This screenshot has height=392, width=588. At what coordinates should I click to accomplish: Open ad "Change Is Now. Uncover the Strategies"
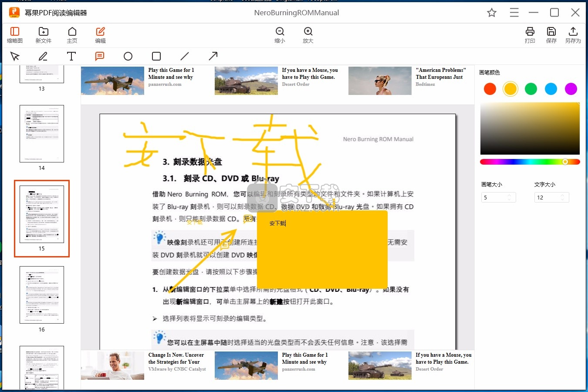[x=144, y=365]
